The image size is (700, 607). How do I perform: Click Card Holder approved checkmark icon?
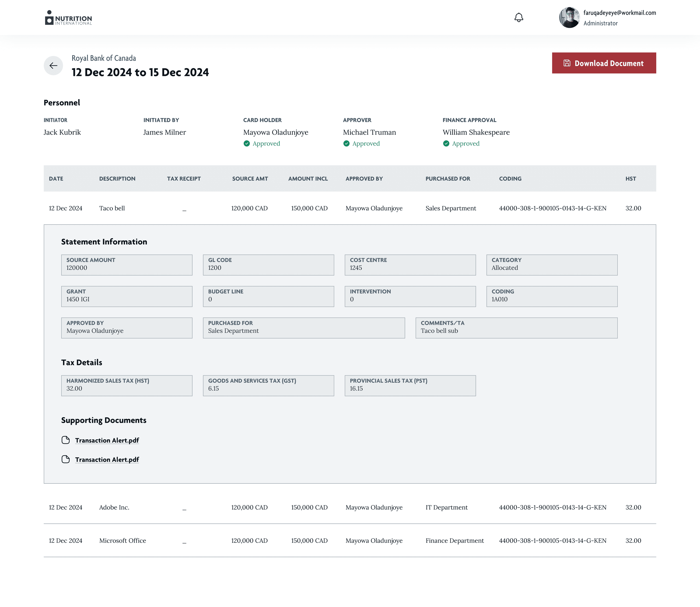pyautogui.click(x=247, y=144)
